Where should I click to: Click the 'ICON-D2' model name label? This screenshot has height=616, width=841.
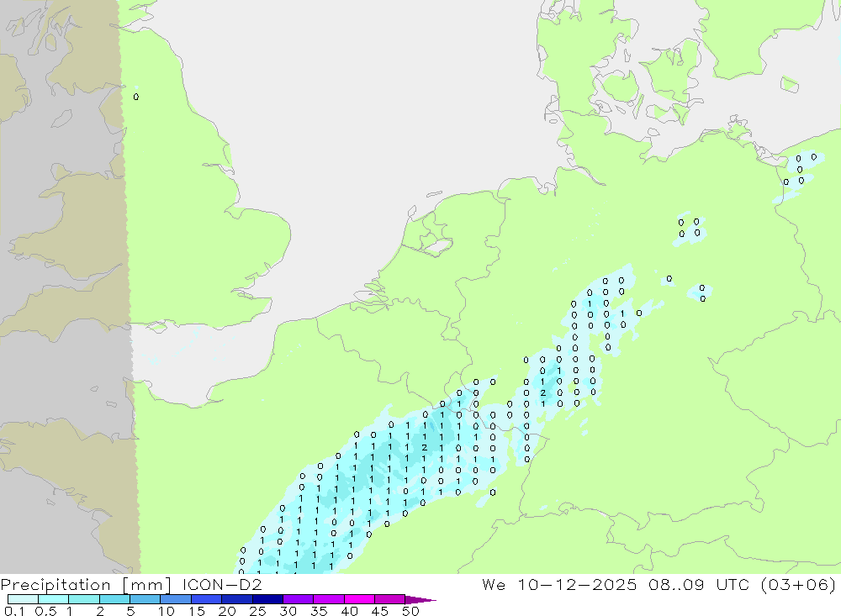(x=222, y=584)
